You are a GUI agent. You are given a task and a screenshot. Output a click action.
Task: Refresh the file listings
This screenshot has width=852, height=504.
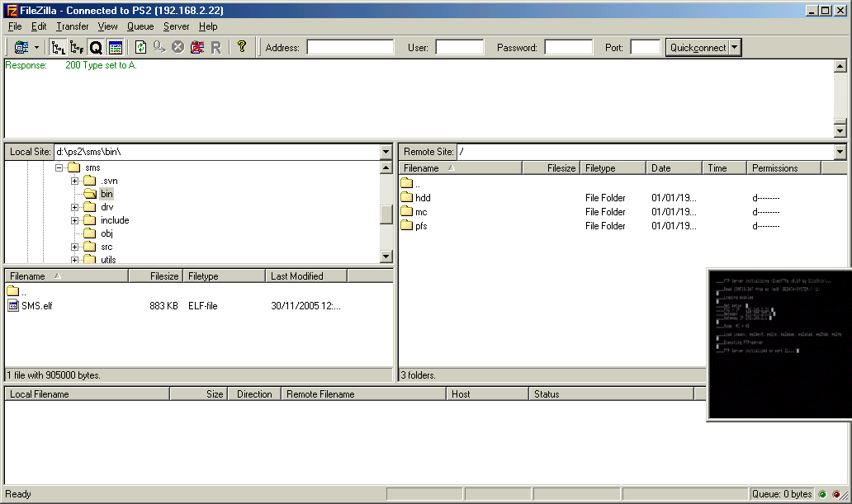pyautogui.click(x=140, y=47)
